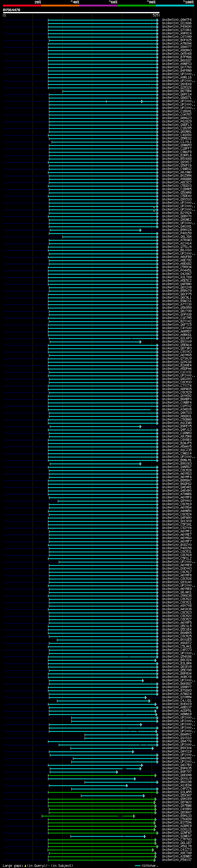Select the UniRef100_A9QMA3 label

(177, 50)
